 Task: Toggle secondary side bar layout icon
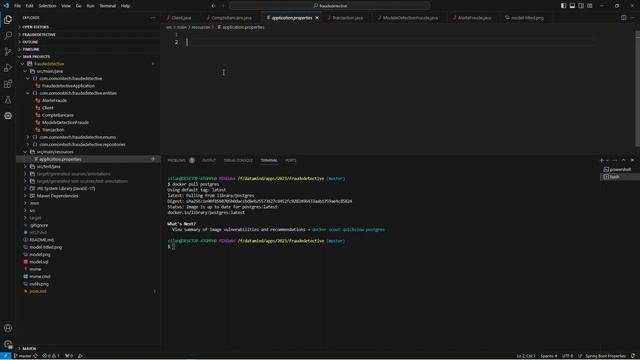[581, 6]
